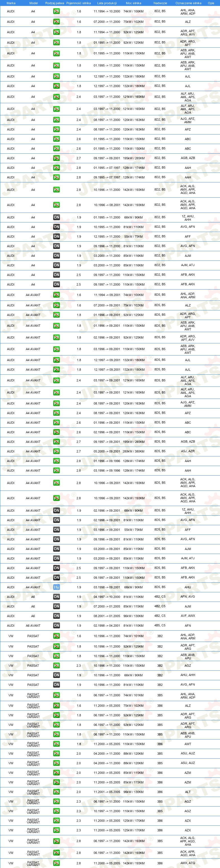Click diesel ON icon in A4 55kW / 75KM AFF 8D2 row

click(56, 237)
